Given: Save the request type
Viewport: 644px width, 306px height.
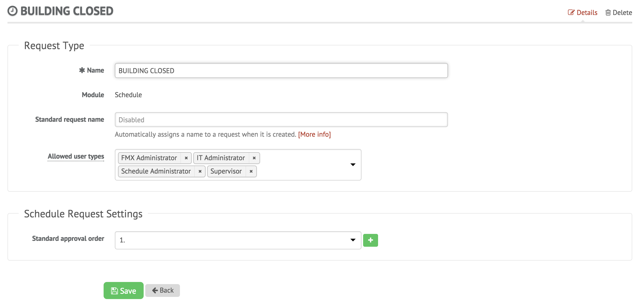Looking at the screenshot, I should (x=123, y=291).
